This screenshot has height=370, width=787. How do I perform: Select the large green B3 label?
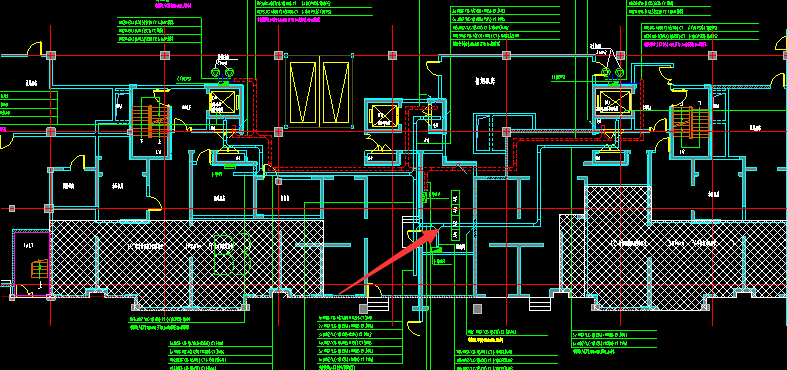pos(232,254)
